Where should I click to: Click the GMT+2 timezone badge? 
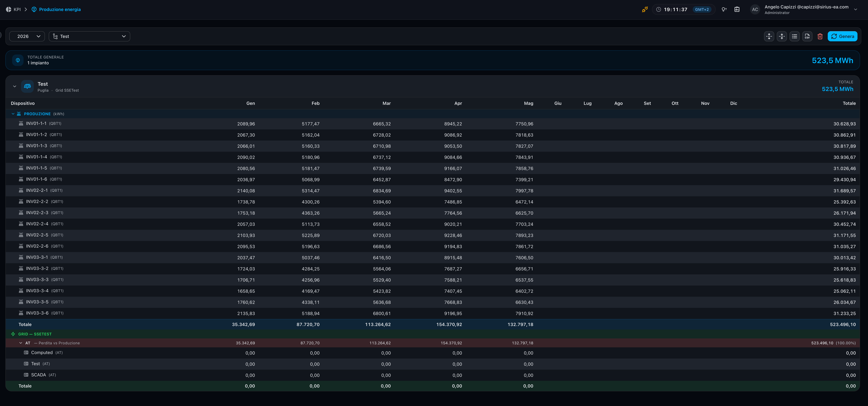pos(702,9)
